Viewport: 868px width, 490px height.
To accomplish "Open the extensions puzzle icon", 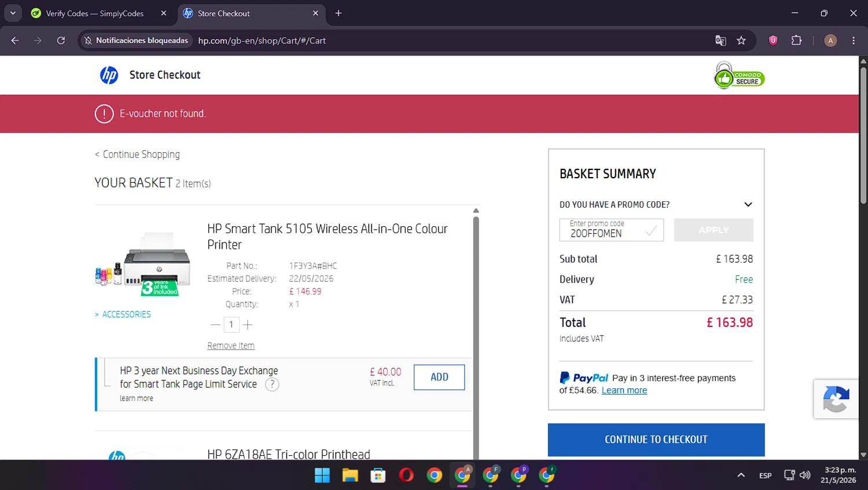I will click(x=797, y=40).
